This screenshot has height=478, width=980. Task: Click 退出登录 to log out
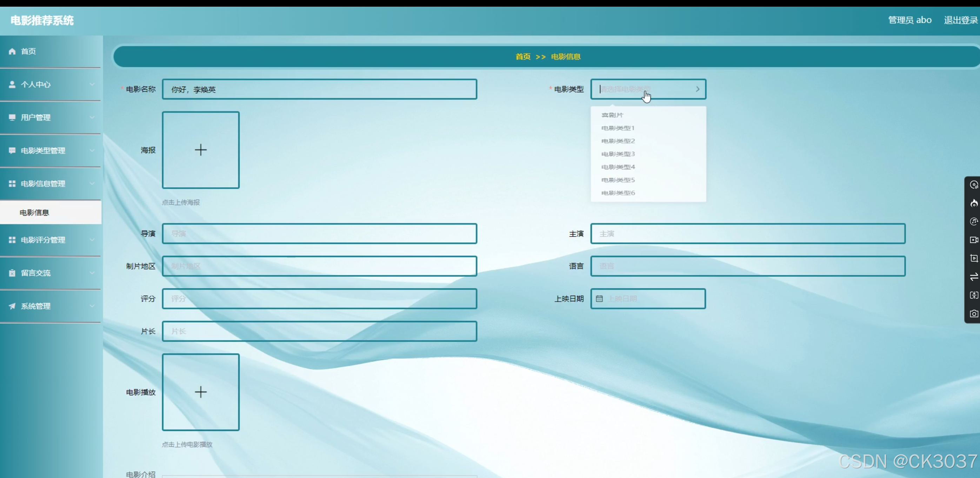click(x=961, y=20)
